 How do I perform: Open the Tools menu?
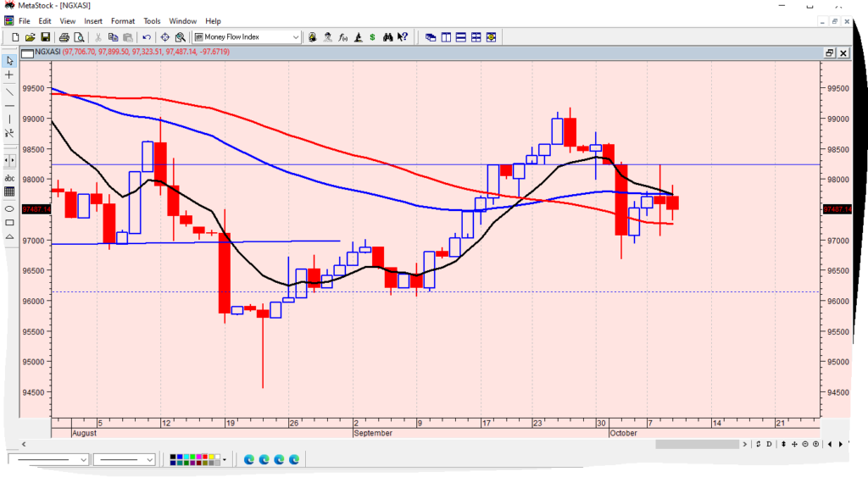(x=152, y=20)
